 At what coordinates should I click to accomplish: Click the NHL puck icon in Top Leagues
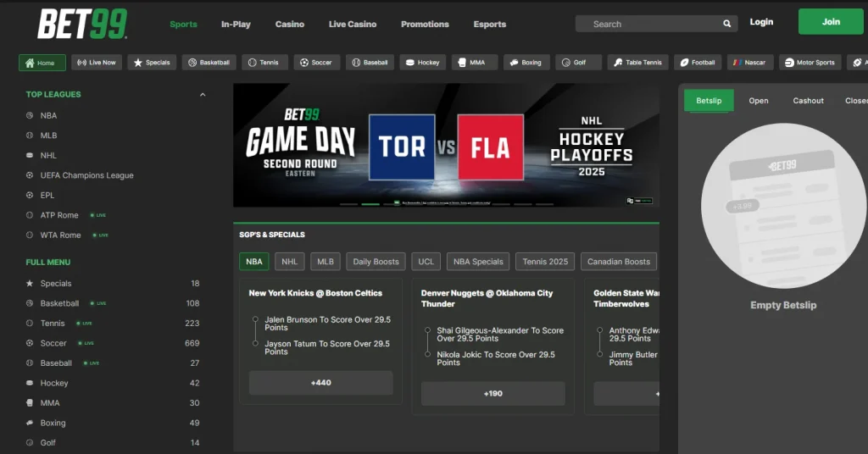30,155
